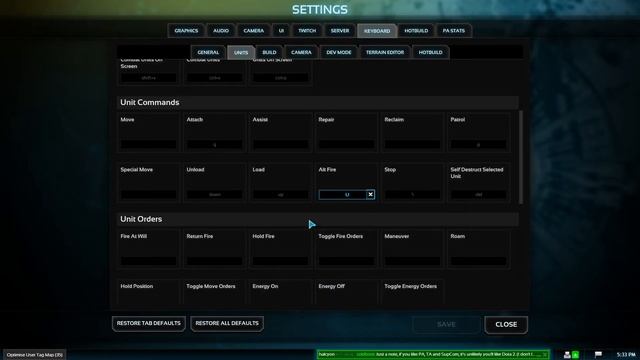This screenshot has height=360, width=640.
Task: Click the Unit Commands section header
Action: pos(318,102)
